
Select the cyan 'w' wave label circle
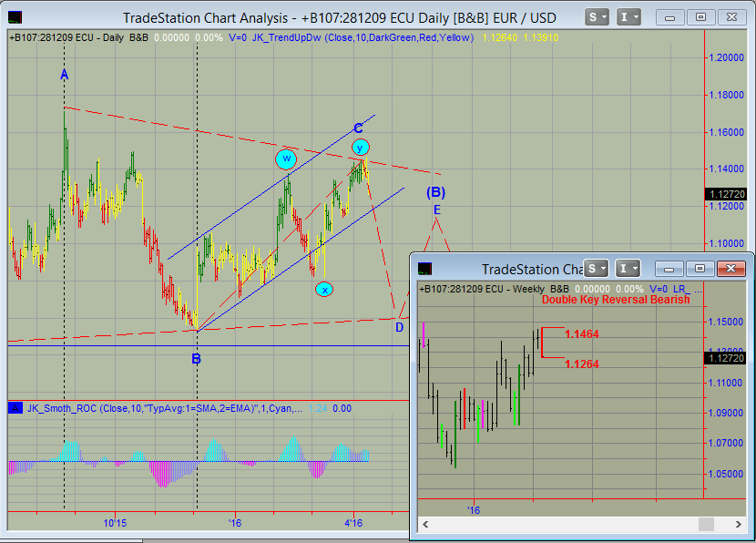(x=286, y=159)
